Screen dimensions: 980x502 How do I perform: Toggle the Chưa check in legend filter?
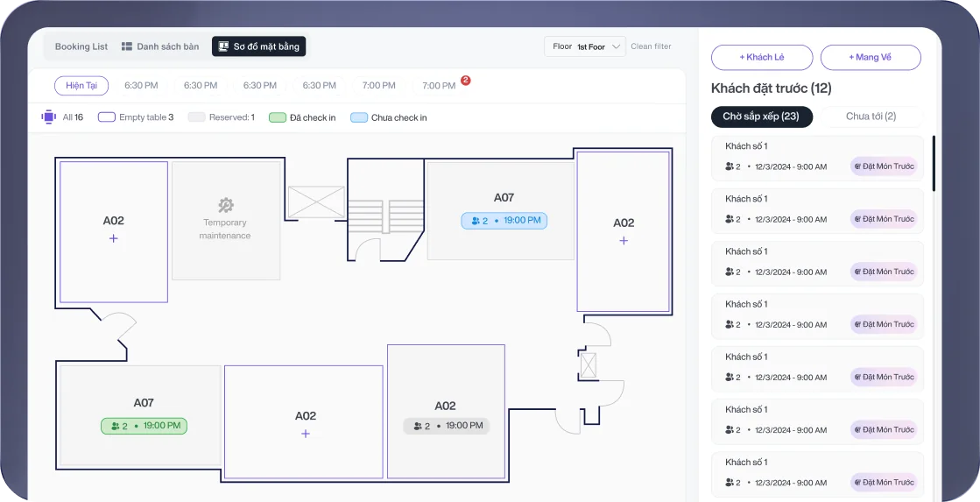coord(388,117)
